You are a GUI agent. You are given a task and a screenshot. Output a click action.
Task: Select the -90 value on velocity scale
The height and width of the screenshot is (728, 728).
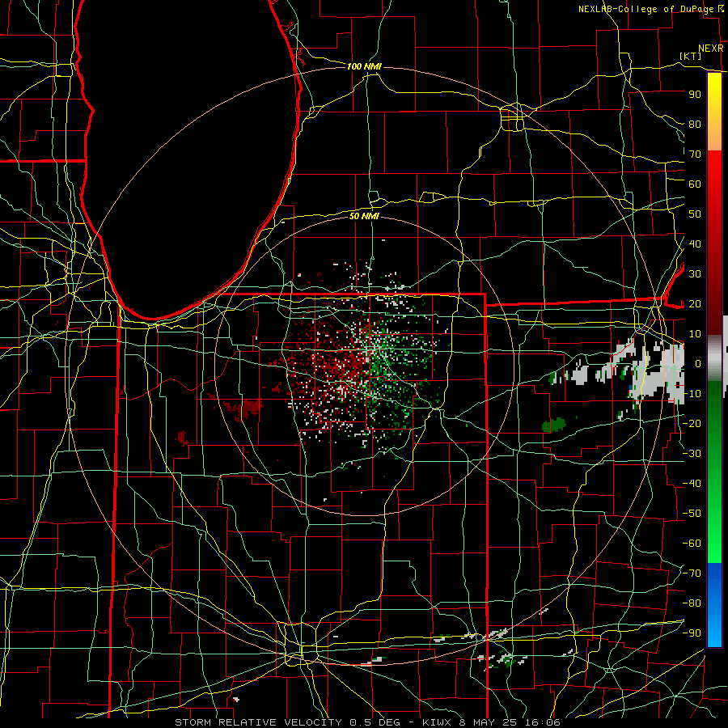(692, 633)
